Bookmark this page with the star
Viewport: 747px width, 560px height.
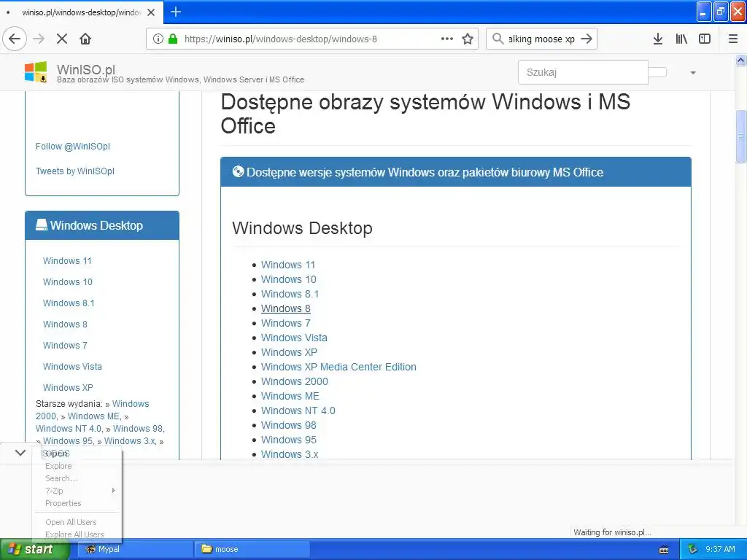pyautogui.click(x=468, y=39)
